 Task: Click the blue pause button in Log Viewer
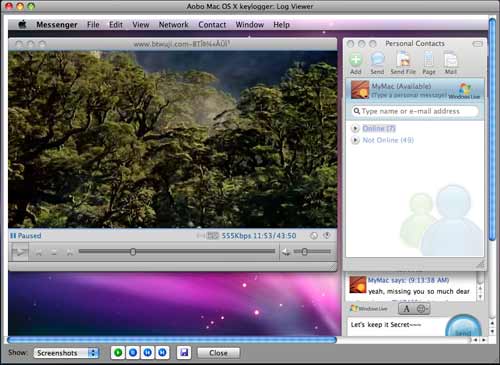click(148, 353)
